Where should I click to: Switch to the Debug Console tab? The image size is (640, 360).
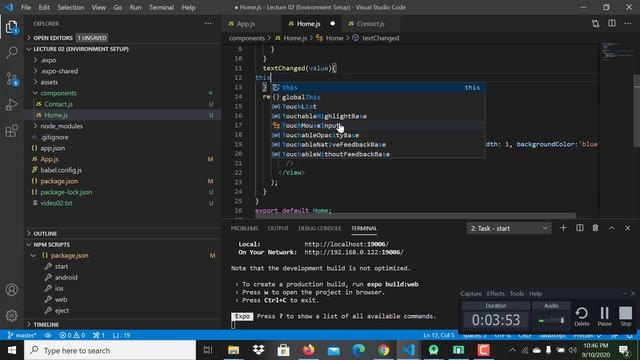[x=320, y=228]
